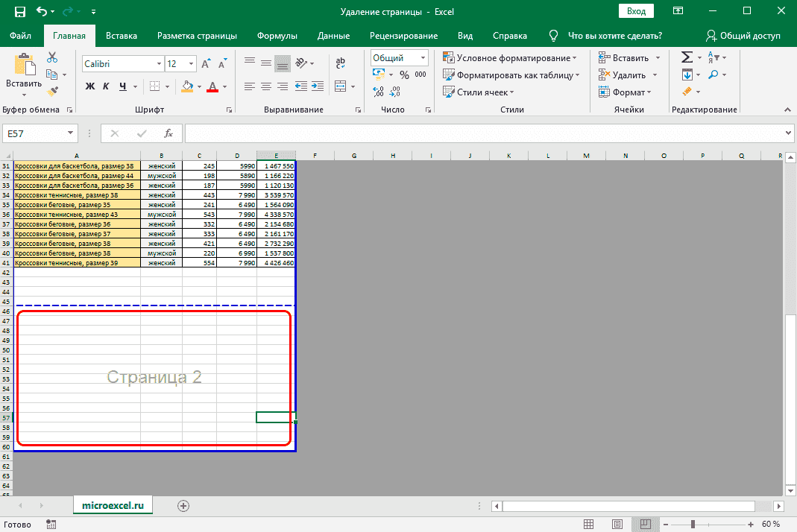Switch to the Разметка страницы tab

point(197,35)
